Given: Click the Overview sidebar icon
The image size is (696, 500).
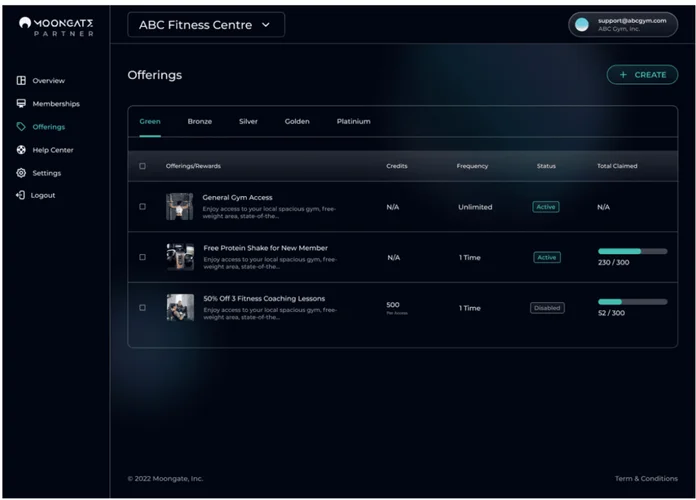Looking at the screenshot, I should tap(21, 80).
